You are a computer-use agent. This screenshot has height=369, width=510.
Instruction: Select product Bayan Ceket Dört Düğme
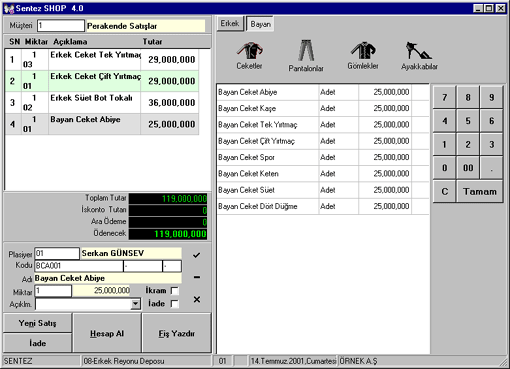click(x=323, y=206)
